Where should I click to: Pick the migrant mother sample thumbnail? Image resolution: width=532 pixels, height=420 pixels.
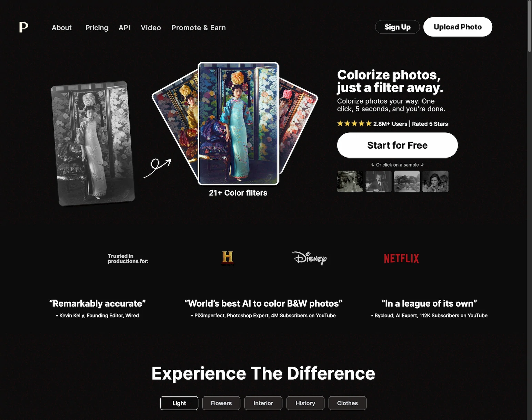(x=435, y=181)
